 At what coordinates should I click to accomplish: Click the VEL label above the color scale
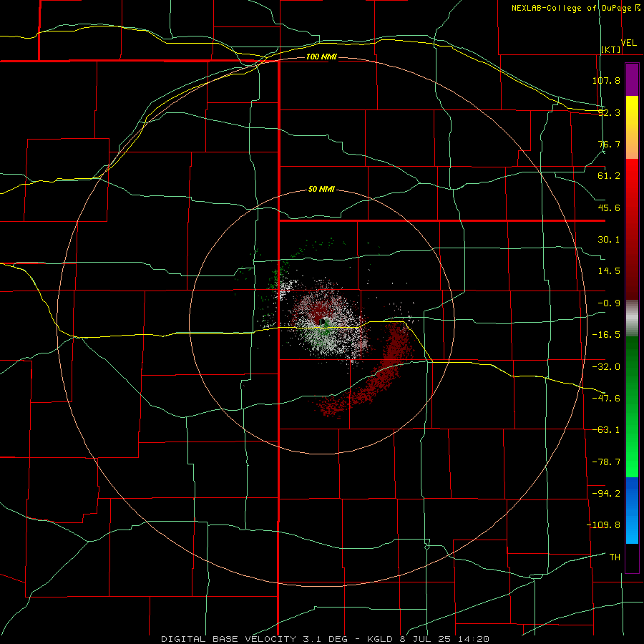click(x=629, y=43)
